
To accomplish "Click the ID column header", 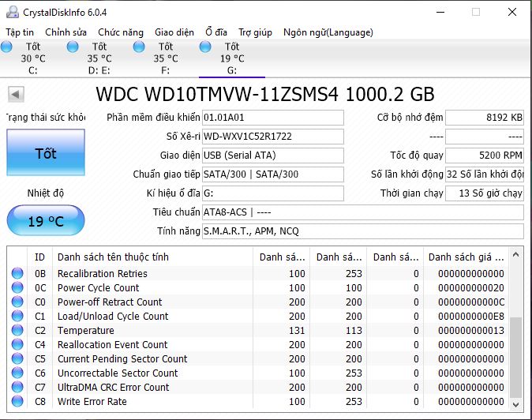I will click(x=39, y=257).
